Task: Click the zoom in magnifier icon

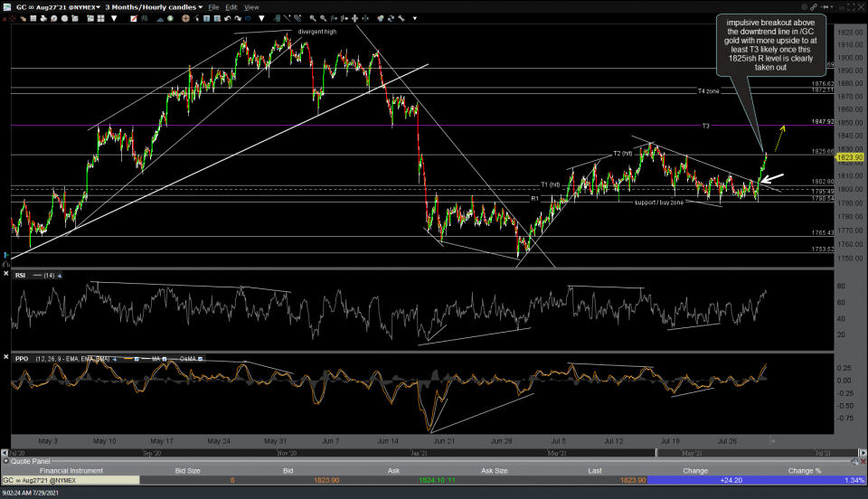Action: [312, 17]
